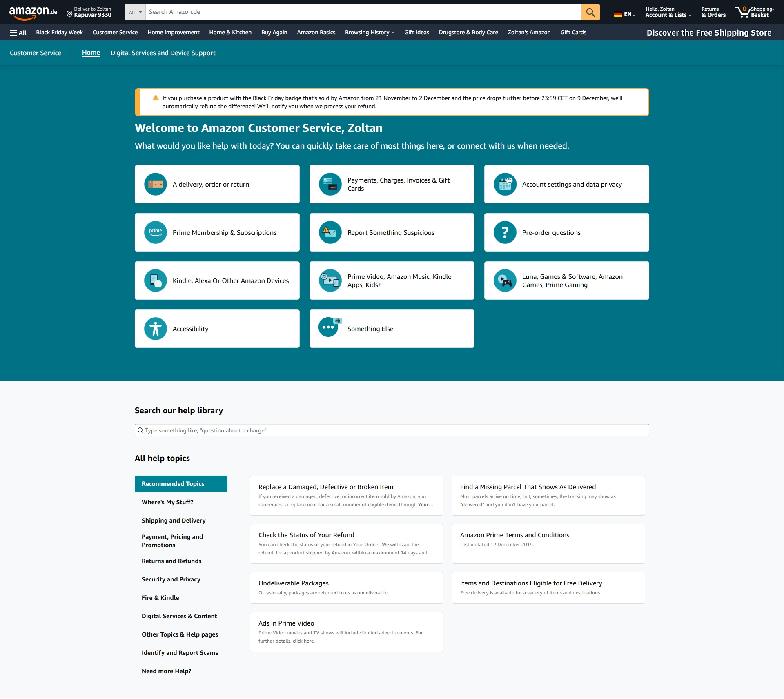Open Gift Ideas in nav bar

pyautogui.click(x=416, y=33)
